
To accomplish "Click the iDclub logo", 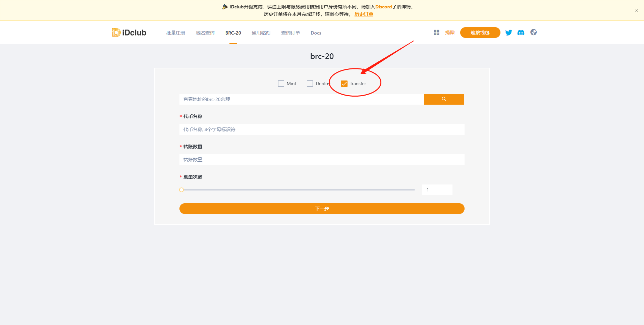I will pos(129,33).
